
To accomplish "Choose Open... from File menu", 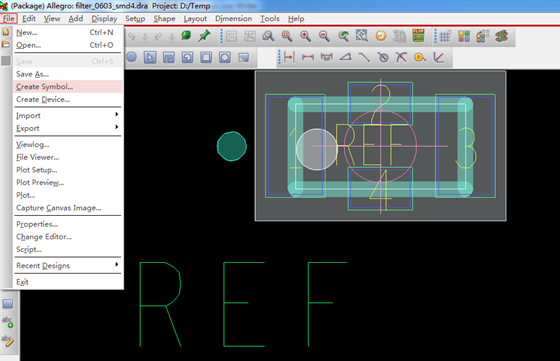I will [x=67, y=45].
